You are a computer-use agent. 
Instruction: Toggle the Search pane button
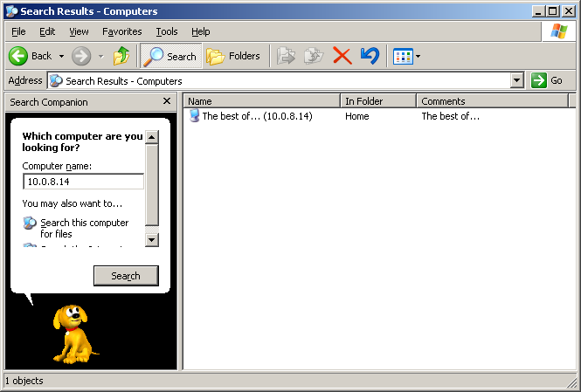[x=170, y=56]
